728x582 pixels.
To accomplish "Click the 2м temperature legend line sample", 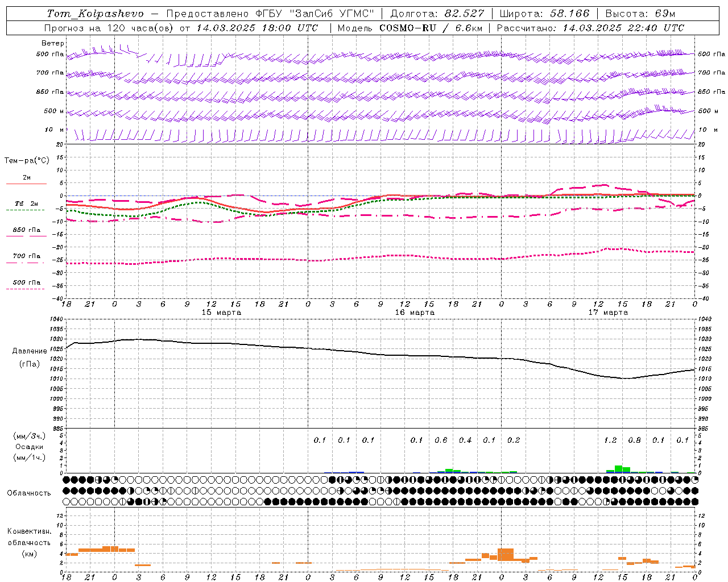I will [x=26, y=184].
